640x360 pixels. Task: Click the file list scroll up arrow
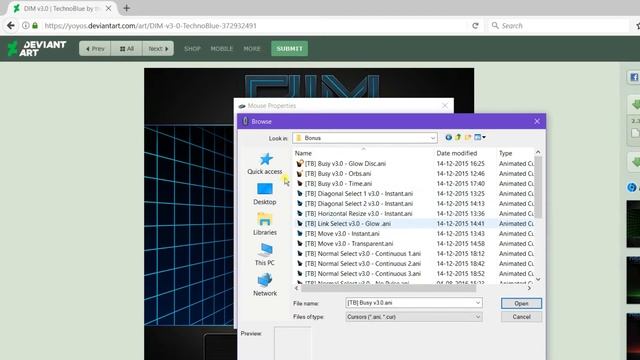(538, 152)
